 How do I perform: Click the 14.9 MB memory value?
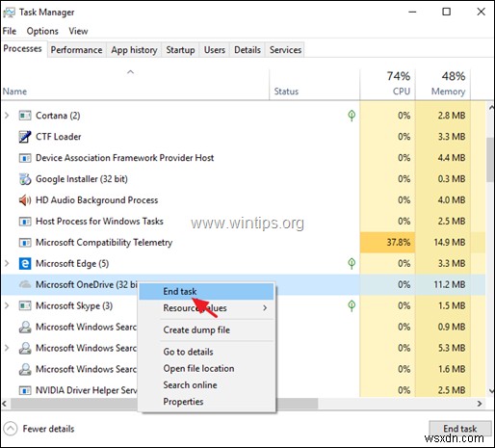[450, 243]
